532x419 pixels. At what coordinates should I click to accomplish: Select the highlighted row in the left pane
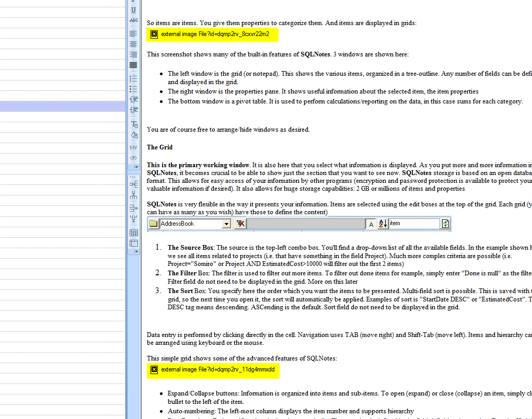(x=63, y=106)
